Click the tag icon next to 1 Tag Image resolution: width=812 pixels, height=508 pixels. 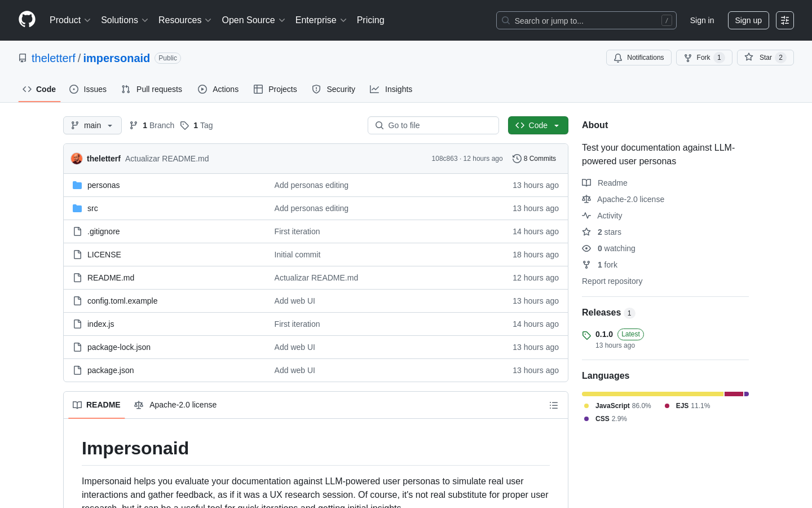pos(184,125)
